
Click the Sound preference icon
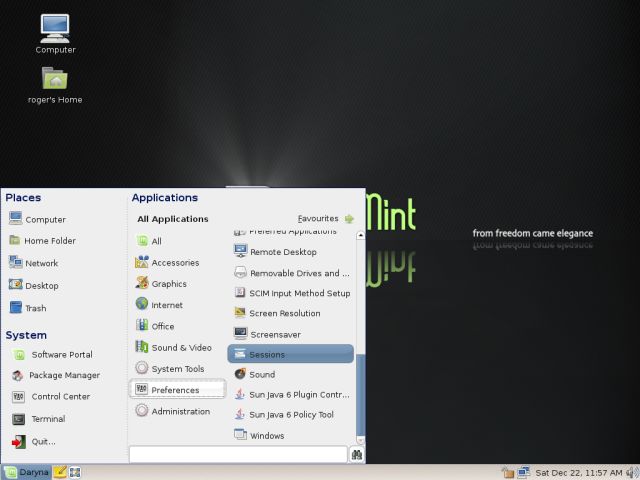(240, 373)
